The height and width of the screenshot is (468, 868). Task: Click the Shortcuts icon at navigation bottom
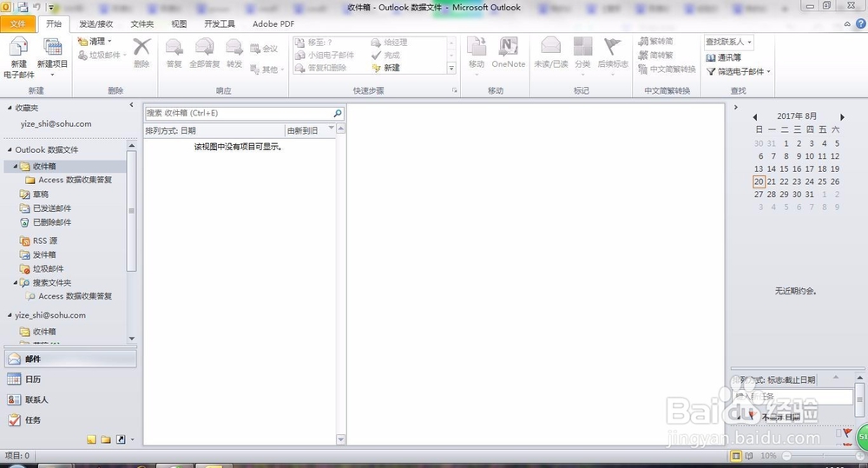tap(120, 439)
